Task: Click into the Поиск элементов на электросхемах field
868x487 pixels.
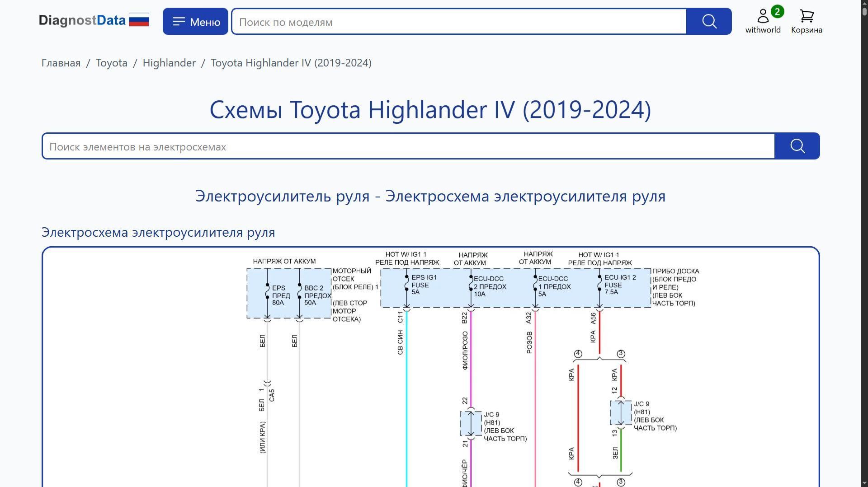Action: (407, 146)
